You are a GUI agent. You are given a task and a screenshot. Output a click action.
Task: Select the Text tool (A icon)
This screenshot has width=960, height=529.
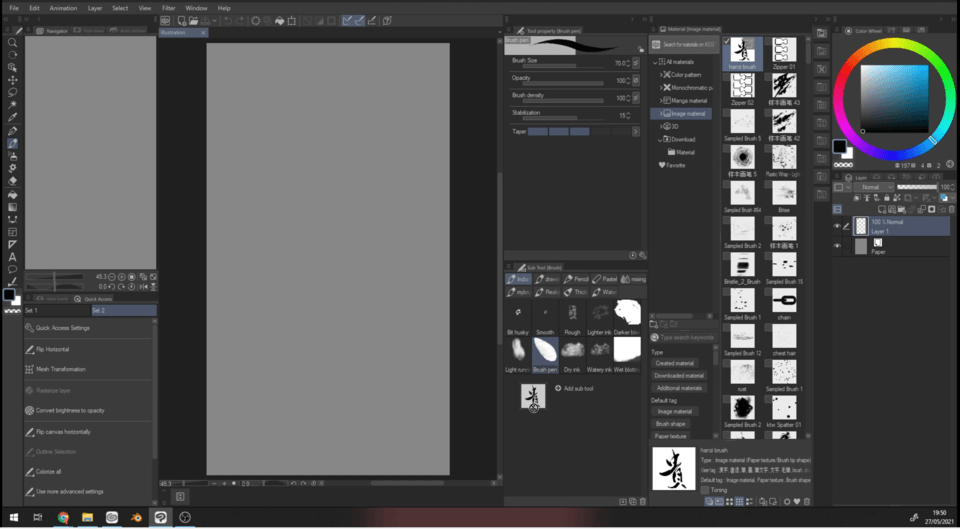point(12,257)
